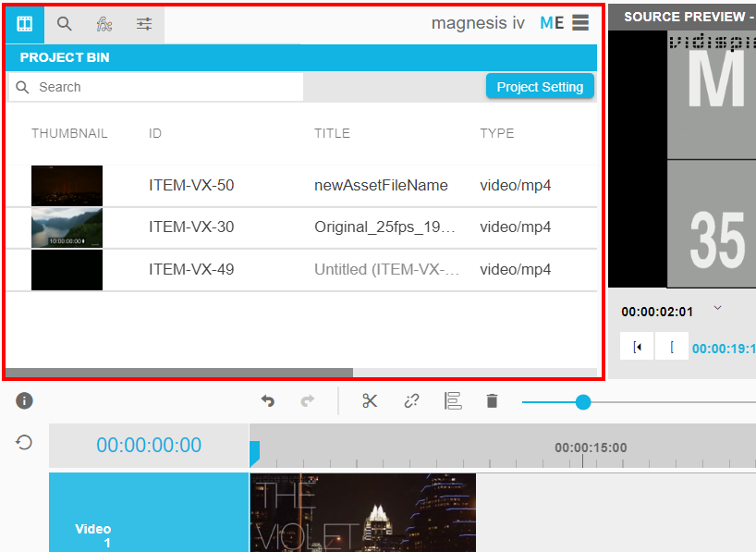Redo the last undone edit
Screen dimensions: 756x552
tap(308, 400)
